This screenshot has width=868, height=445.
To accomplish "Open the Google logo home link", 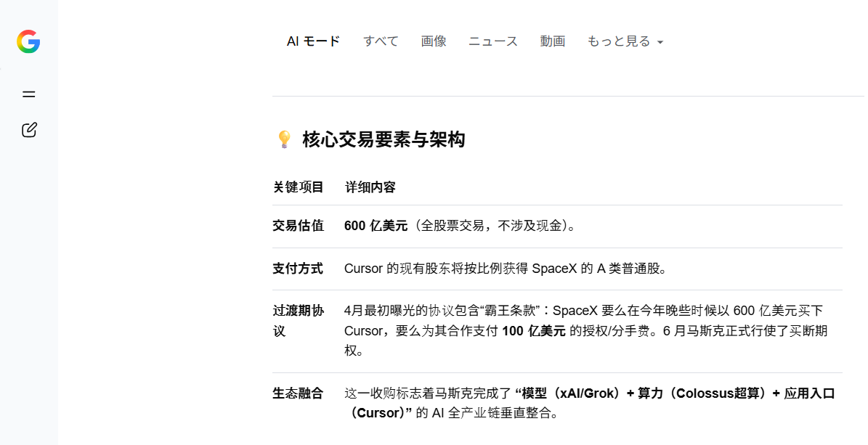I will tap(28, 41).
